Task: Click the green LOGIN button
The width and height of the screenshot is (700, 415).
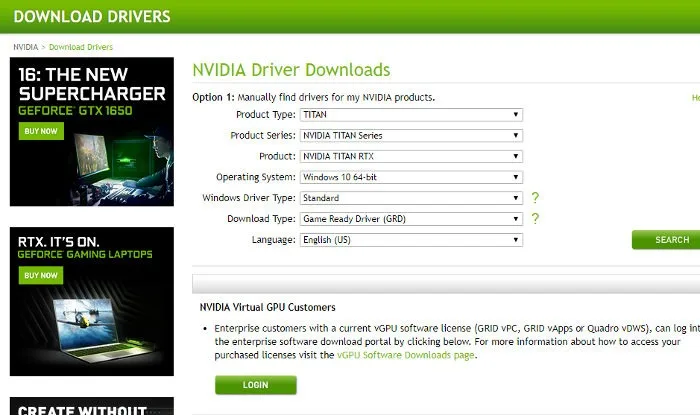Action: pos(256,385)
